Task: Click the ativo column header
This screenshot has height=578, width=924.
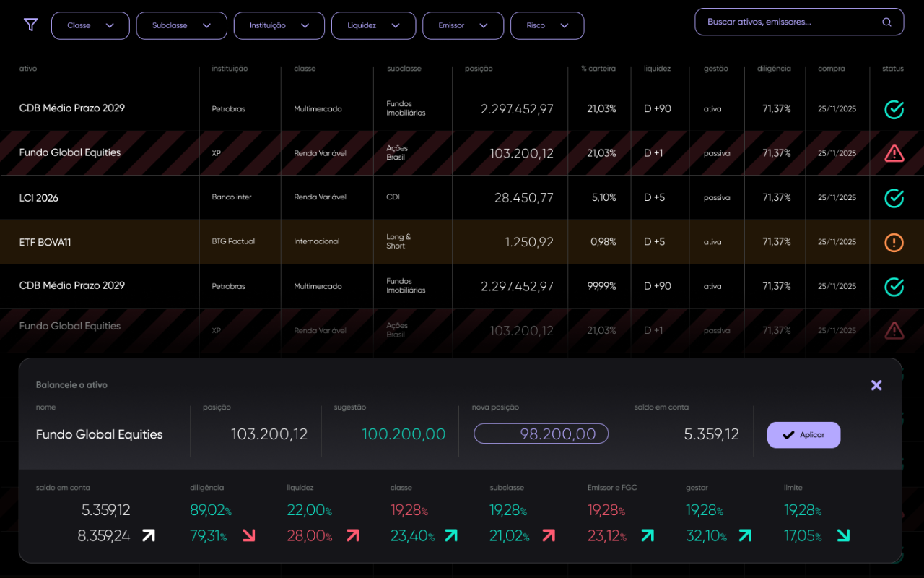Action: pyautogui.click(x=28, y=69)
